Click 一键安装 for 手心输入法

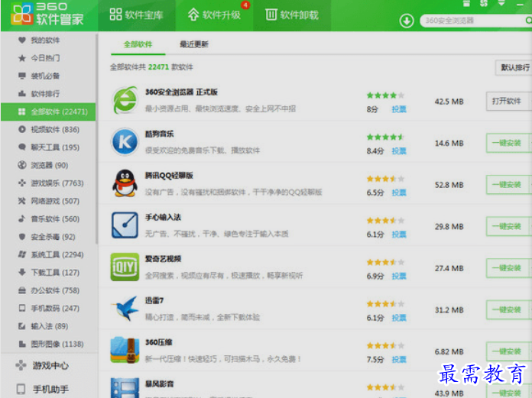(x=508, y=226)
